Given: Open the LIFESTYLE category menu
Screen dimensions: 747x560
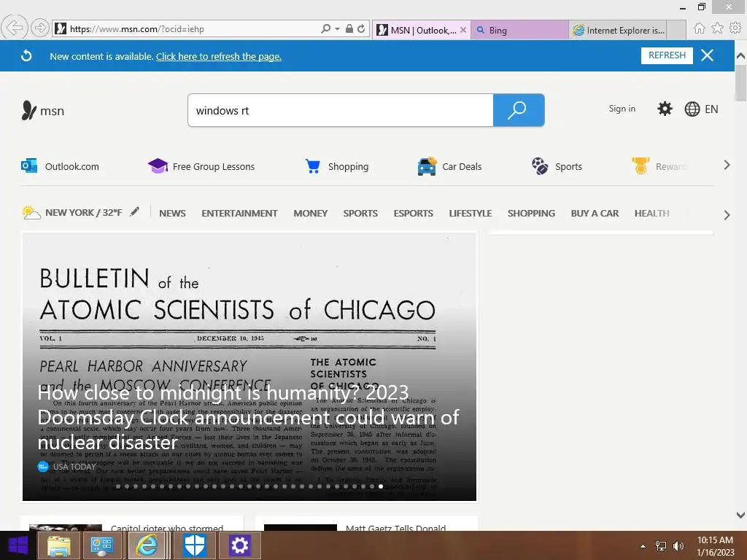Looking at the screenshot, I should (471, 214).
